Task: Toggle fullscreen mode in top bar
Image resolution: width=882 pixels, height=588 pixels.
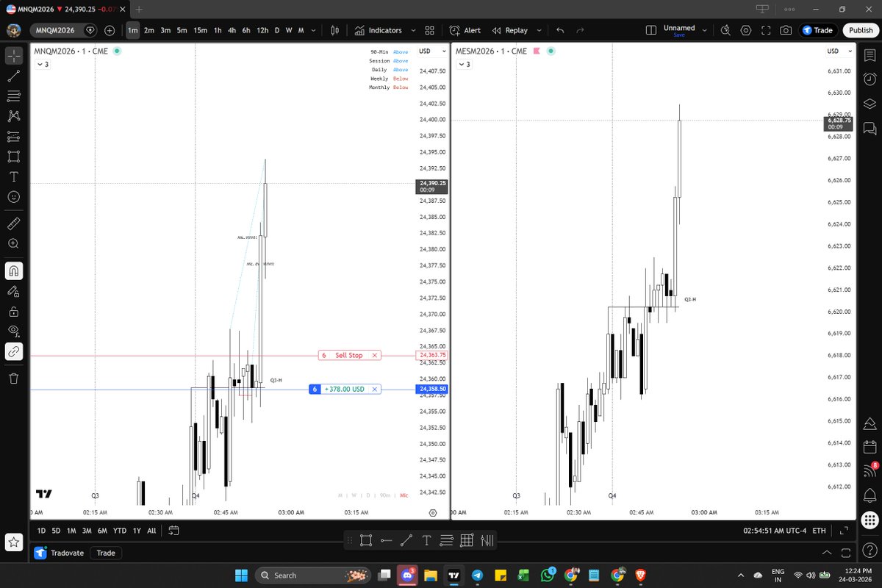Action: coord(767,30)
